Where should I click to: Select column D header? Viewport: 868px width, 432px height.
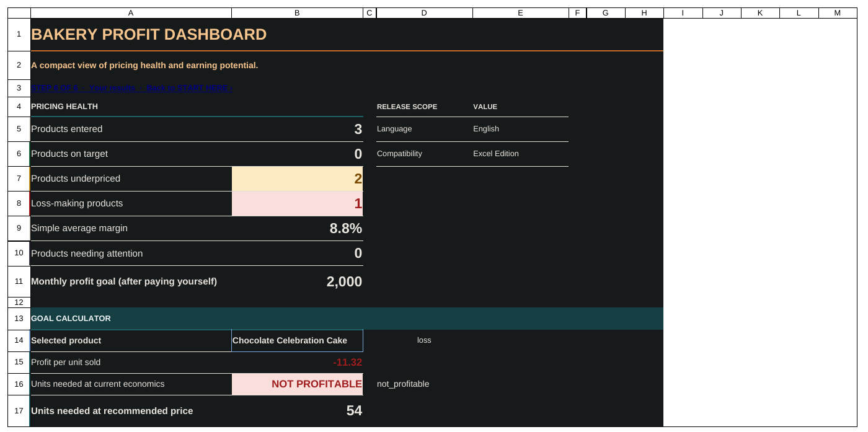(424, 13)
